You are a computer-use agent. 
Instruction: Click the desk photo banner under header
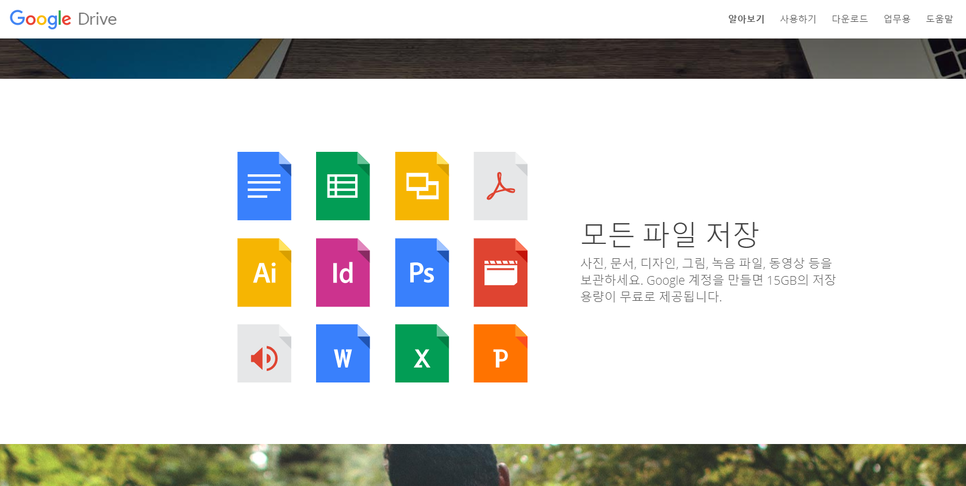click(x=483, y=59)
